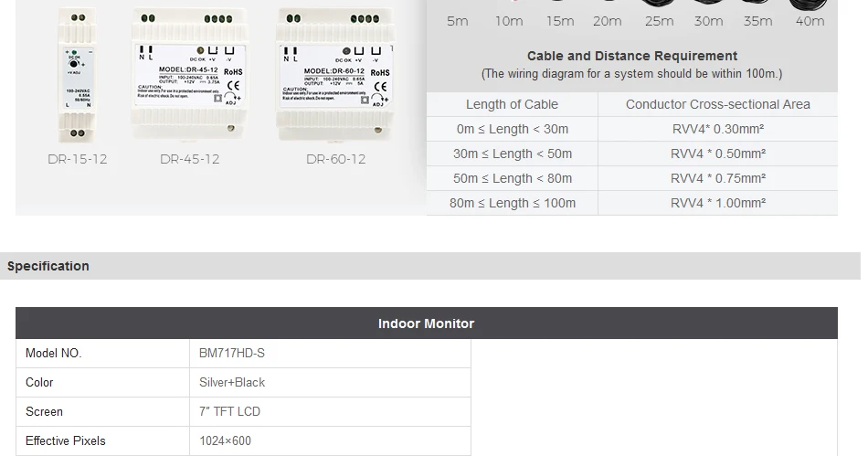Select the DR-60-12 caption text

(x=336, y=159)
